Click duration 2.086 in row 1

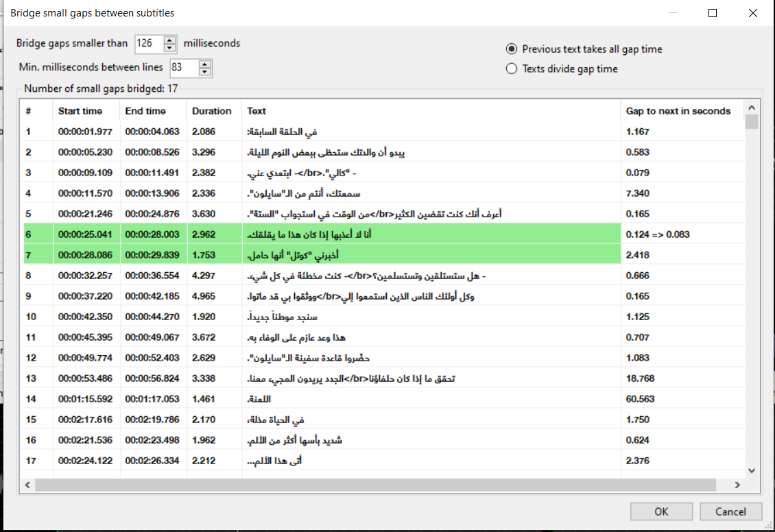point(204,132)
